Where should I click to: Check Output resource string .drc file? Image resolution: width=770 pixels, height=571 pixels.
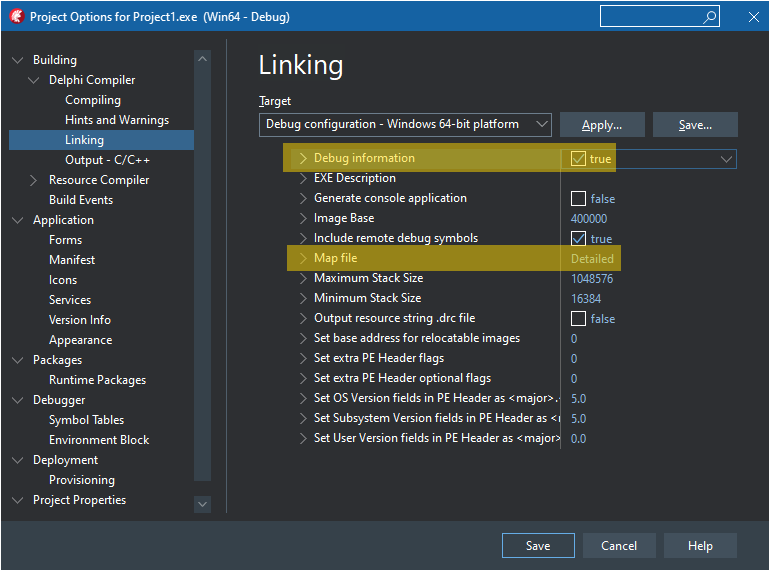(x=578, y=319)
